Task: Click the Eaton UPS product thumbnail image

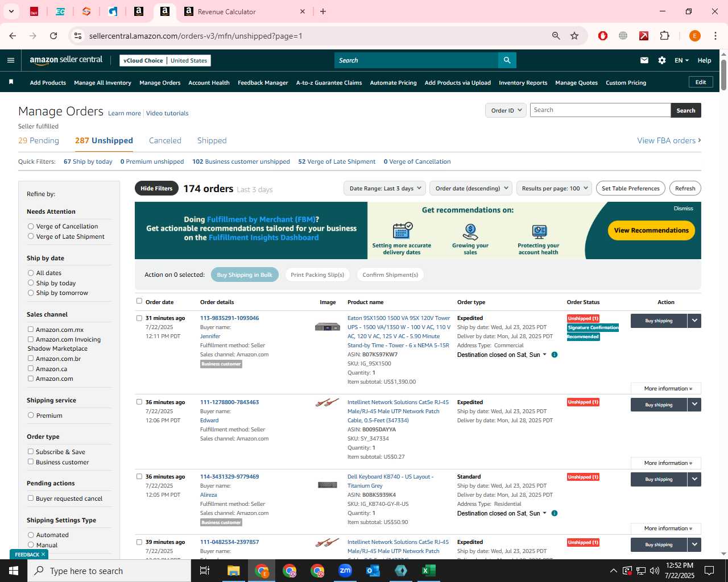Action: (x=327, y=327)
